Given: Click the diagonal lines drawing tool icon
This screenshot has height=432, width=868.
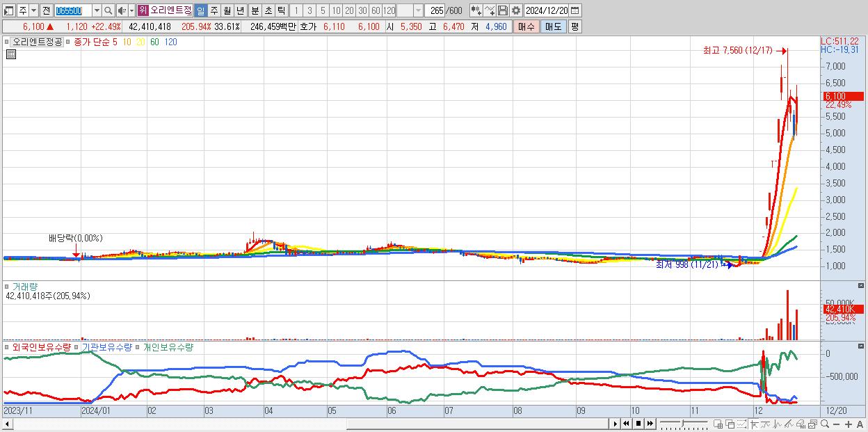Looking at the screenshot, I should click(789, 424).
